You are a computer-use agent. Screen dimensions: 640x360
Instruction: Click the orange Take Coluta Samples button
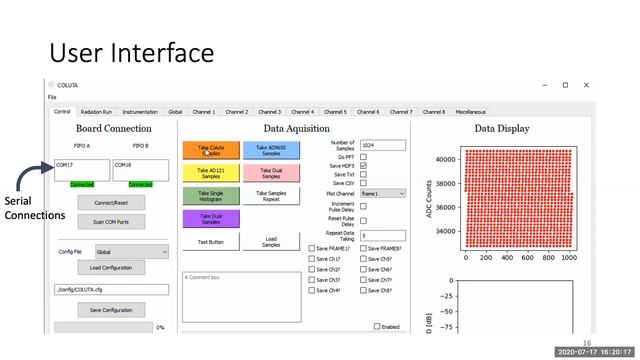click(211, 150)
